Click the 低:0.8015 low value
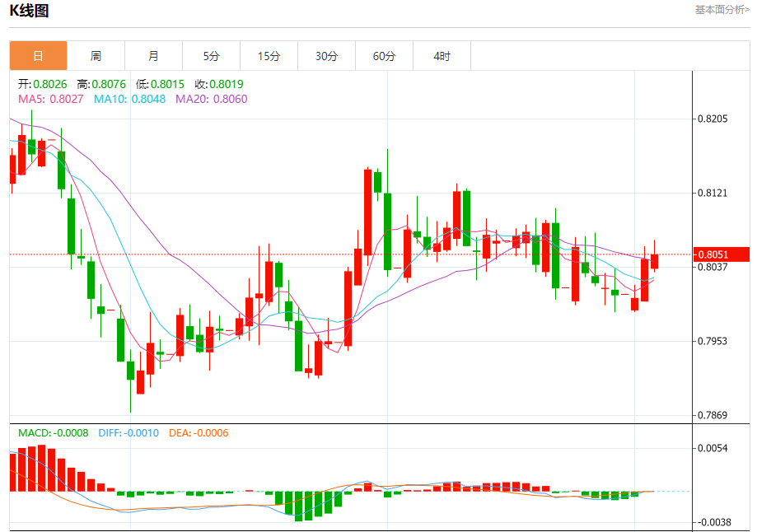Viewport: 757px width, 532px height. 160,84
